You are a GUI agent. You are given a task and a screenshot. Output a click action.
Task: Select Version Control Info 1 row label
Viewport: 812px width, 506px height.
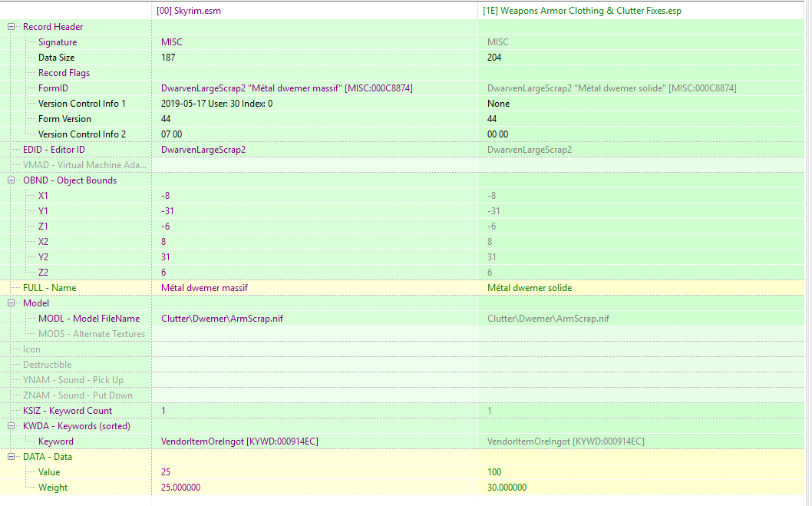tap(82, 104)
